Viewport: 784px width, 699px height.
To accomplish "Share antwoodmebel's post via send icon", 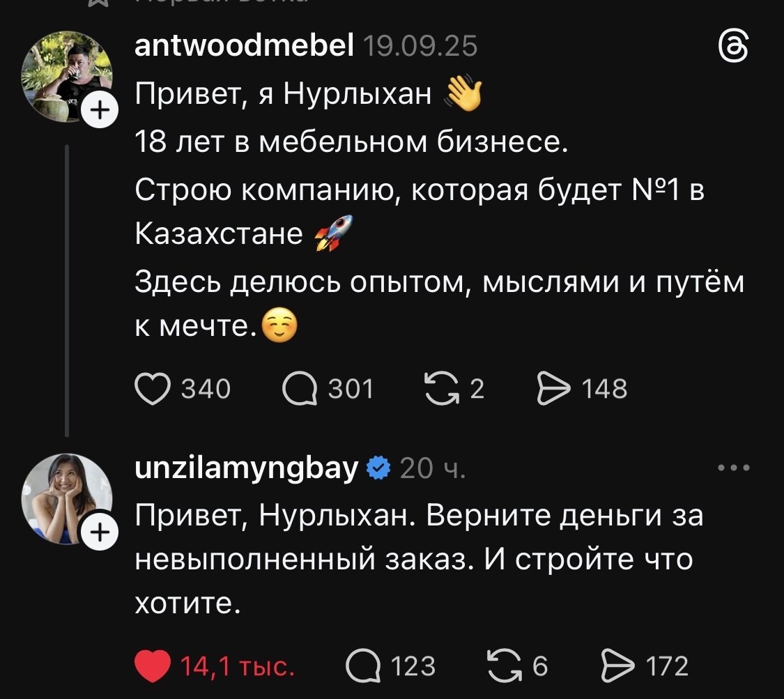I will tap(554, 389).
